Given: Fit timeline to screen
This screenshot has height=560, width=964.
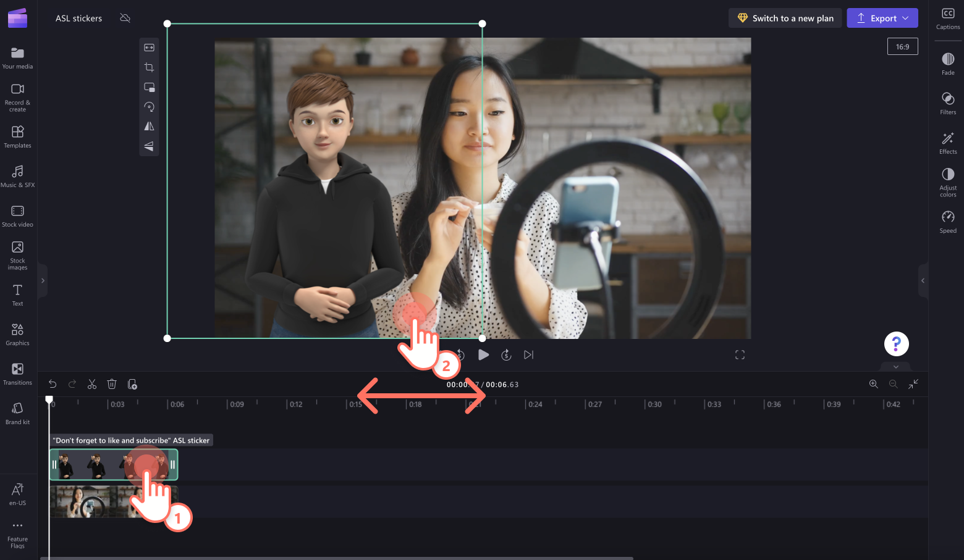Looking at the screenshot, I should [x=913, y=384].
